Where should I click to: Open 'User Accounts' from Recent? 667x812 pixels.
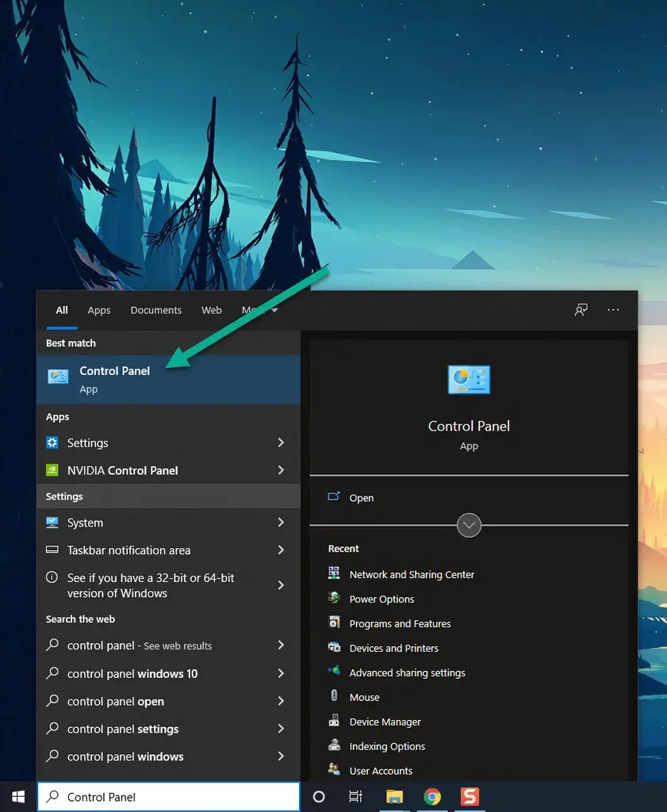381,771
